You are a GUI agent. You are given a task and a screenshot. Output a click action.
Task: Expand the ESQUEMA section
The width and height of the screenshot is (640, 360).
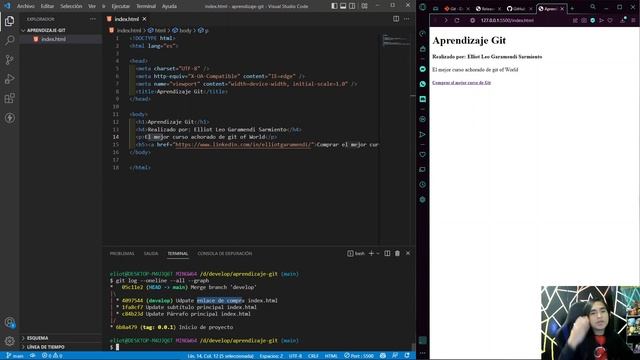point(38,338)
